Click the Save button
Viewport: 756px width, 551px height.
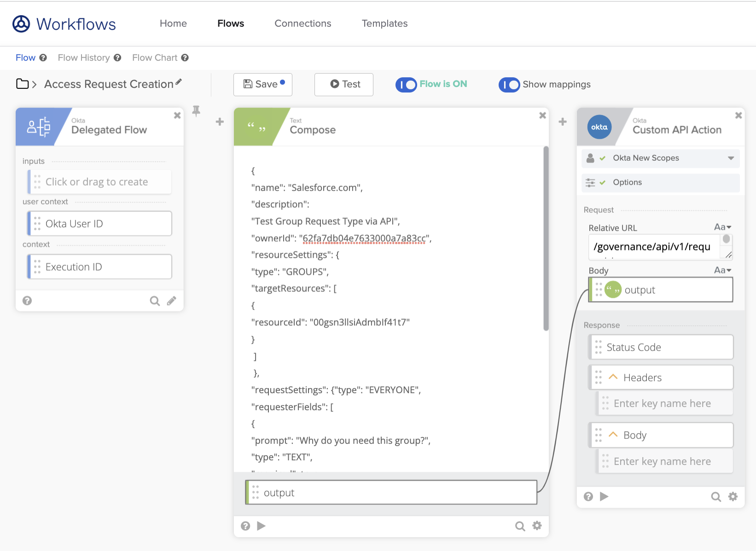coord(262,84)
